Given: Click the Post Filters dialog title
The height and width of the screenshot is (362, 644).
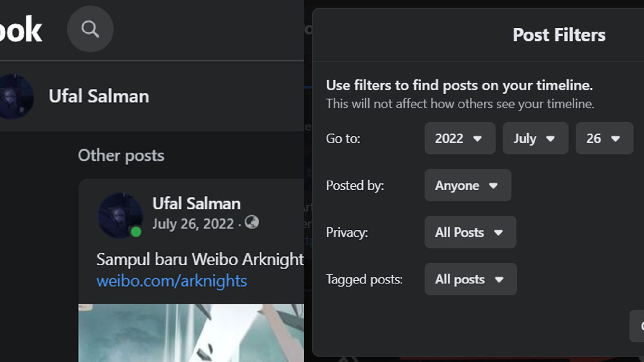Looking at the screenshot, I should point(559,35).
